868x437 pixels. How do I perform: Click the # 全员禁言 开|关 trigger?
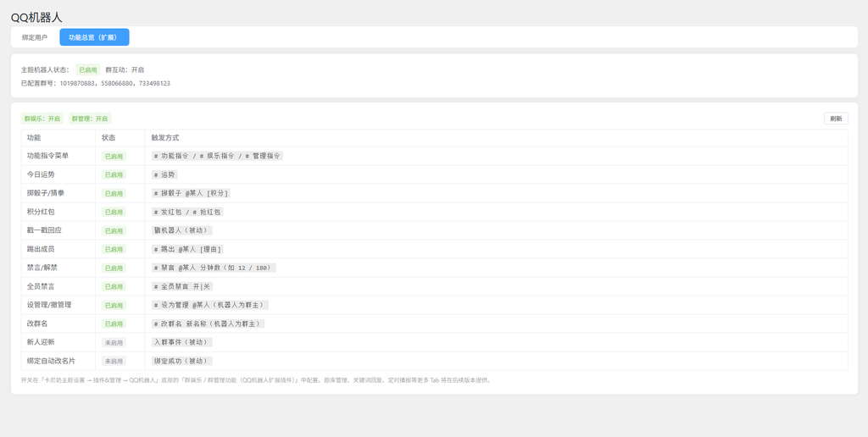pos(182,286)
